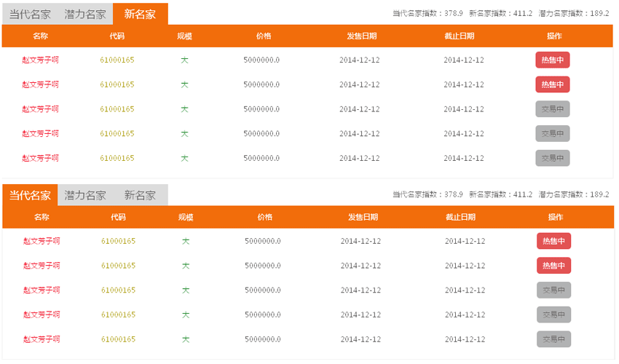Click code 61000165 in lower table's first row

tap(118, 241)
